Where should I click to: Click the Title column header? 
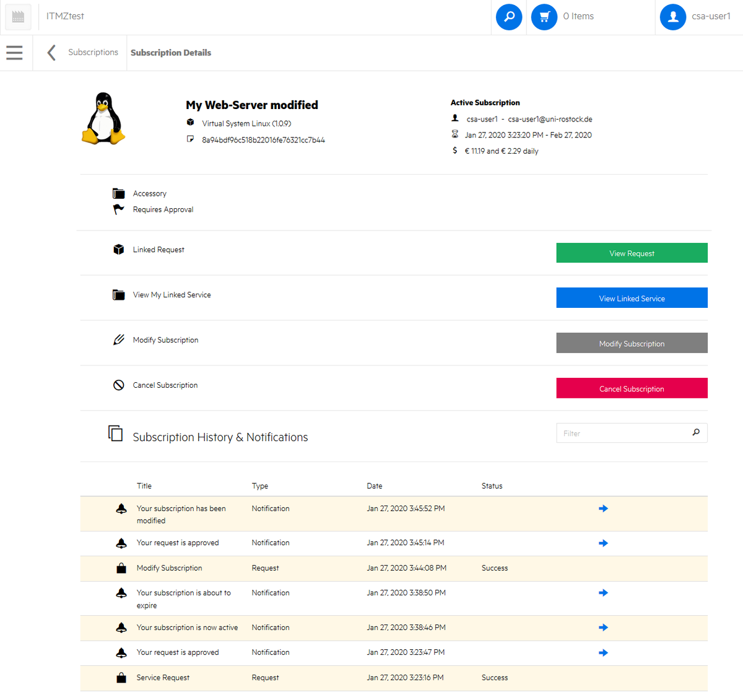click(144, 486)
